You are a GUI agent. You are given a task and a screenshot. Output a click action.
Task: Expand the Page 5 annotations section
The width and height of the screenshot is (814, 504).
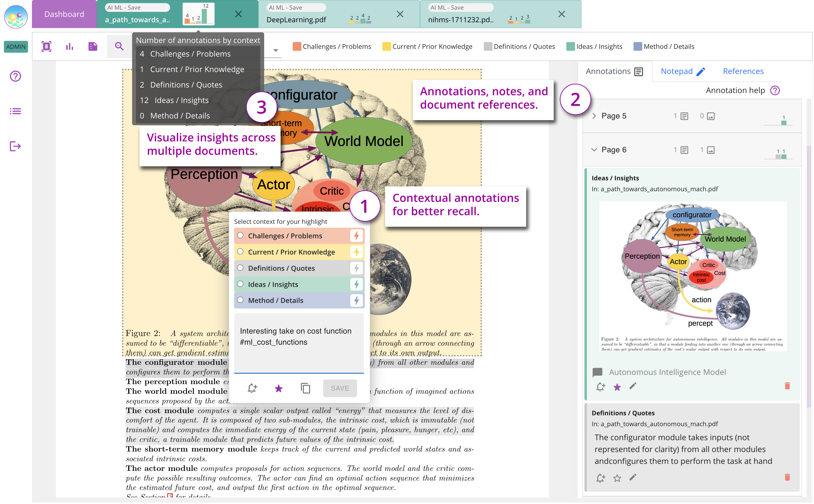click(x=594, y=116)
